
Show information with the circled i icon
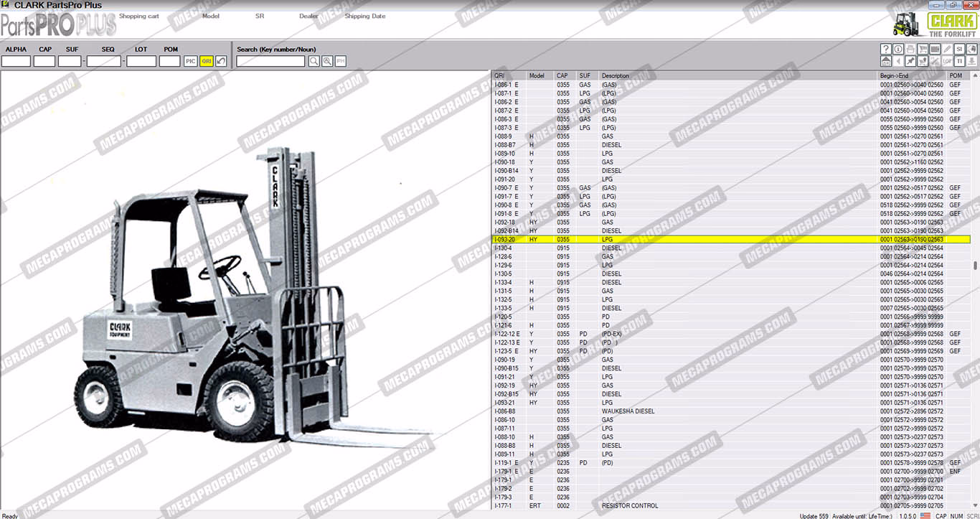click(898, 49)
